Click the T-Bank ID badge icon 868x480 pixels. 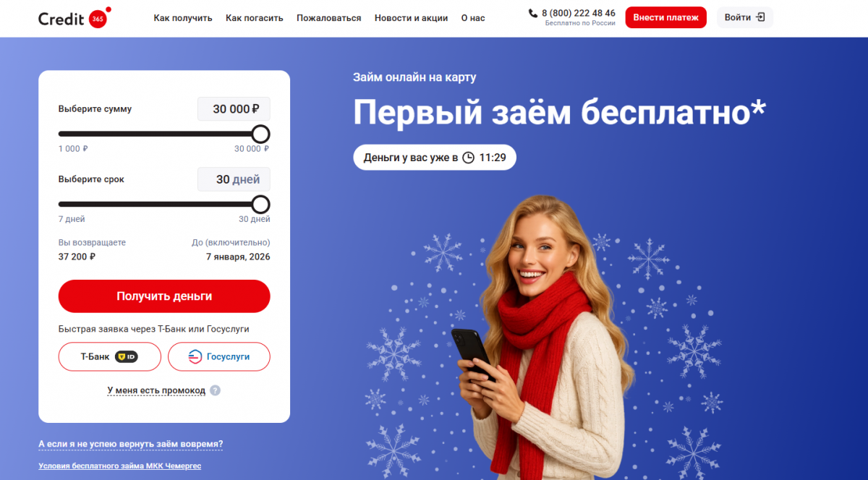[127, 356]
